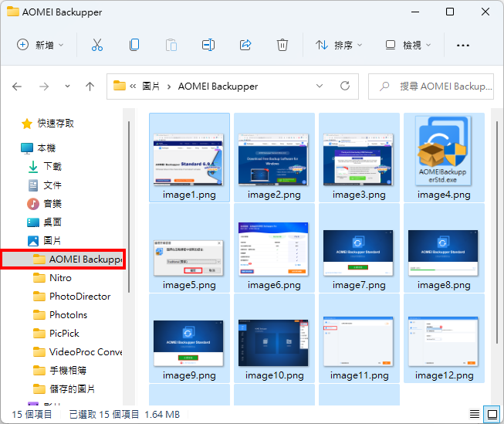Click the Paste clipboard icon
This screenshot has width=504, height=424.
[x=171, y=45]
